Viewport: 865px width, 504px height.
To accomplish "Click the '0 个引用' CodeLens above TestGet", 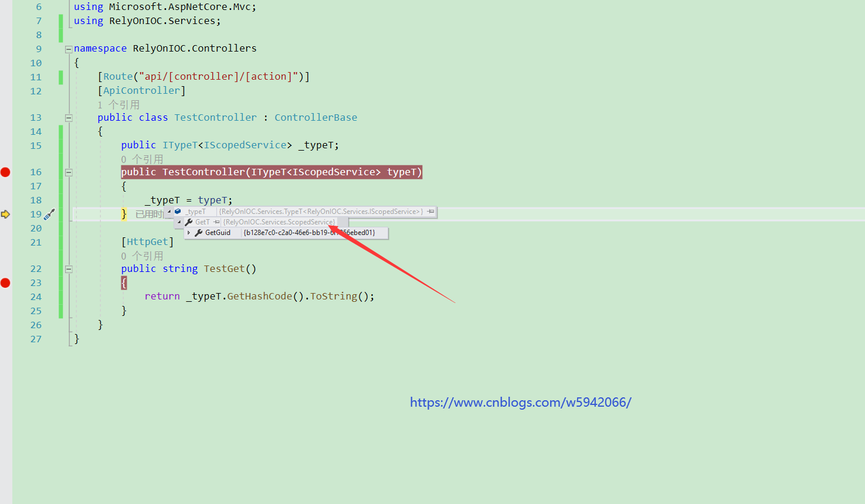I will pos(142,256).
